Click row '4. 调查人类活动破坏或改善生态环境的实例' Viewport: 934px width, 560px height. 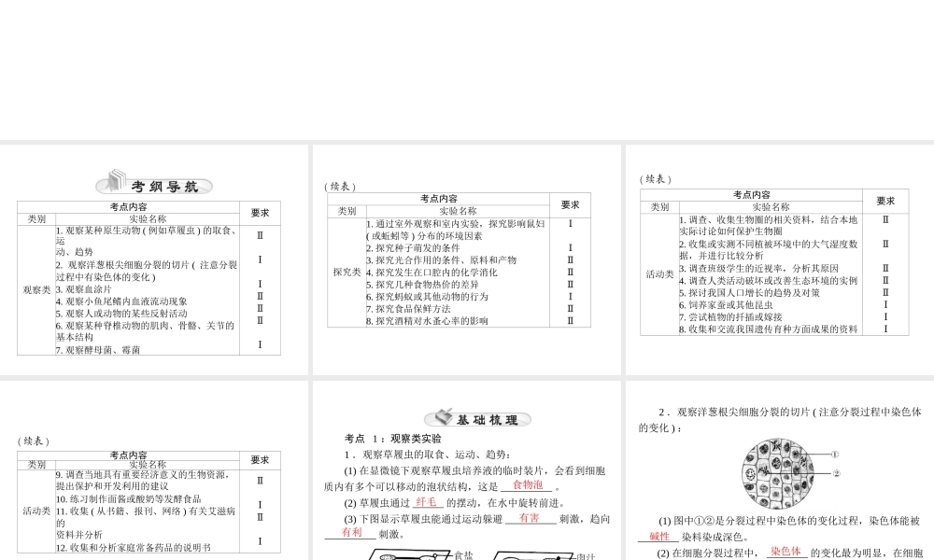click(769, 280)
